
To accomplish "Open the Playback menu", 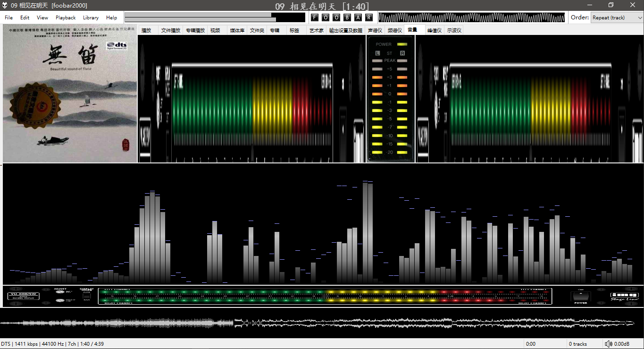I will pyautogui.click(x=66, y=17).
